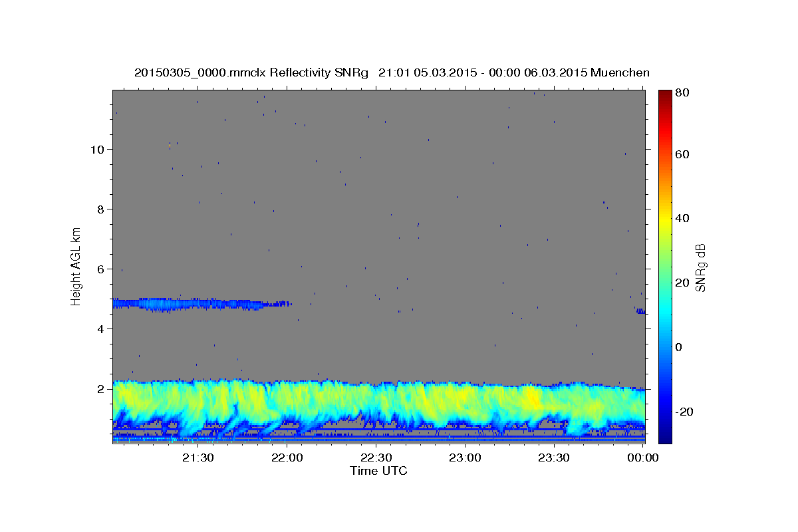Image resolution: width=798 pixels, height=532 pixels.
Task: Click the 'SNRg dB' colorbar label
Action: (x=700, y=268)
